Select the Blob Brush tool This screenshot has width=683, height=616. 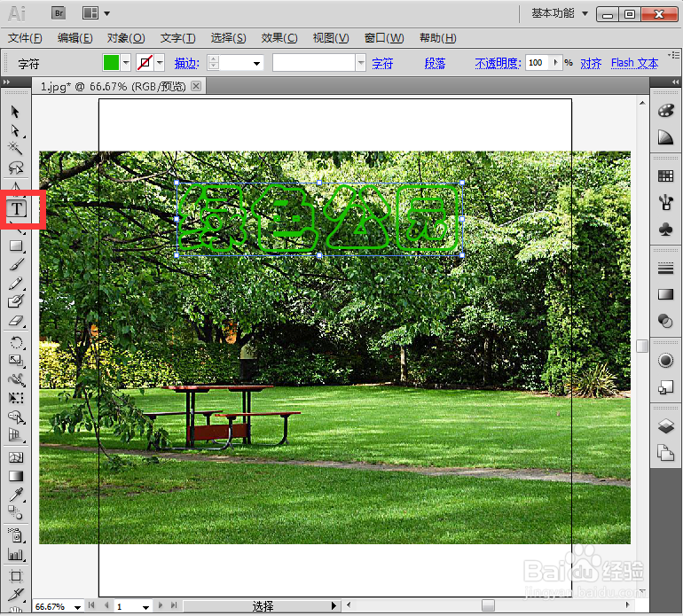coord(16,301)
